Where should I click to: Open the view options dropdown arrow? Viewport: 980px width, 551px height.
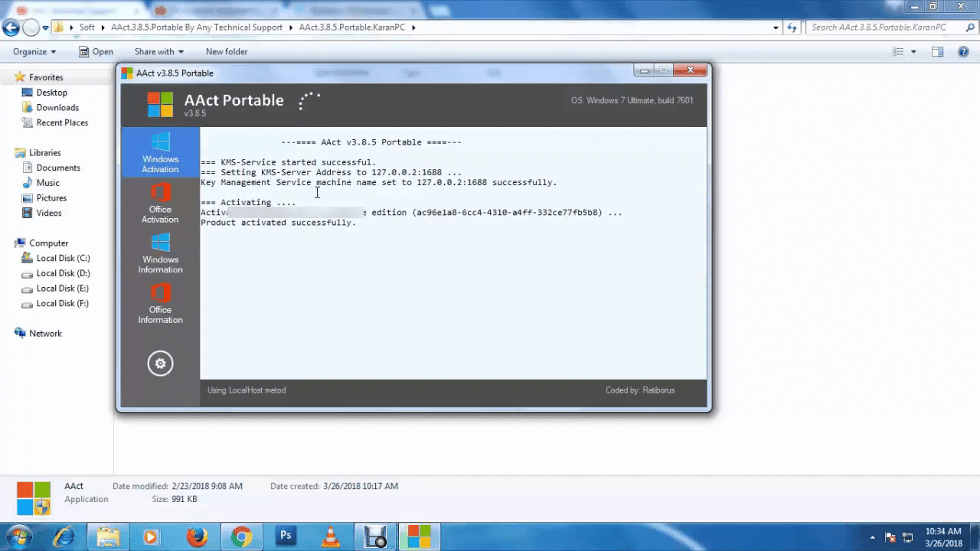(x=913, y=52)
